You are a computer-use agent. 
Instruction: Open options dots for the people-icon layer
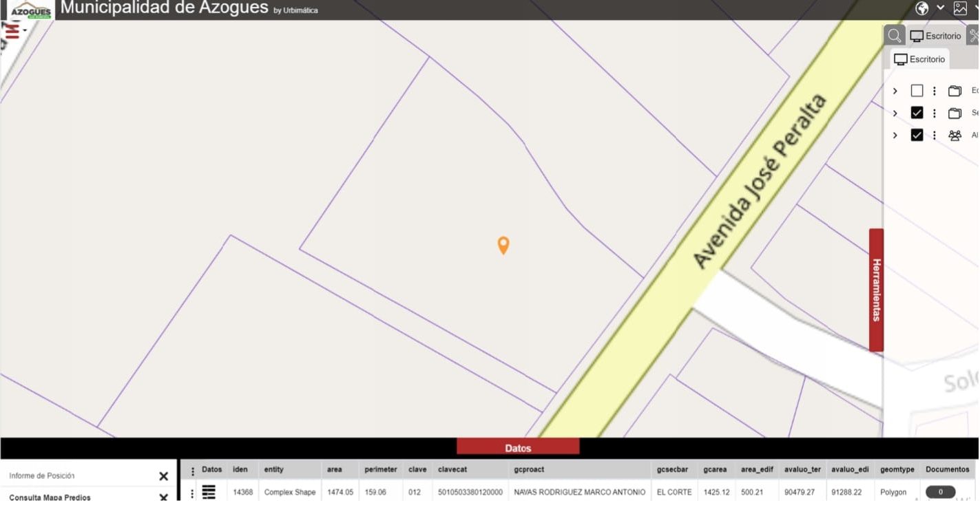[935, 135]
